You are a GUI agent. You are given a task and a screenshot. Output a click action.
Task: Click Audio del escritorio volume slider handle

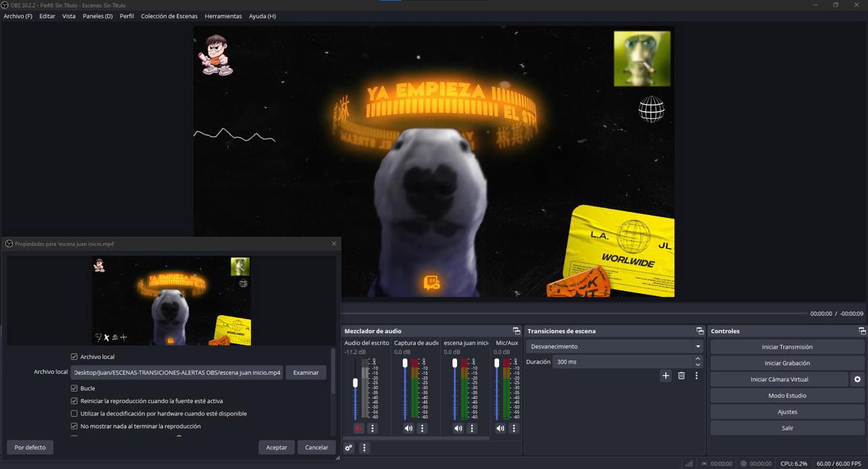[355, 383]
